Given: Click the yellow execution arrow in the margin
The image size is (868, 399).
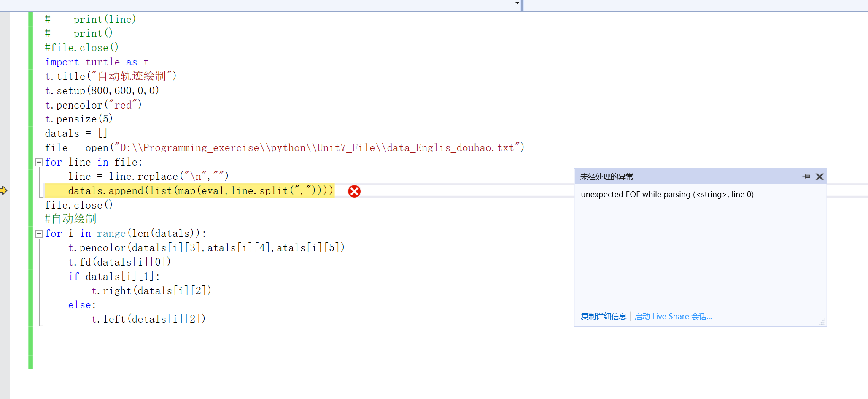Looking at the screenshot, I should (4, 190).
